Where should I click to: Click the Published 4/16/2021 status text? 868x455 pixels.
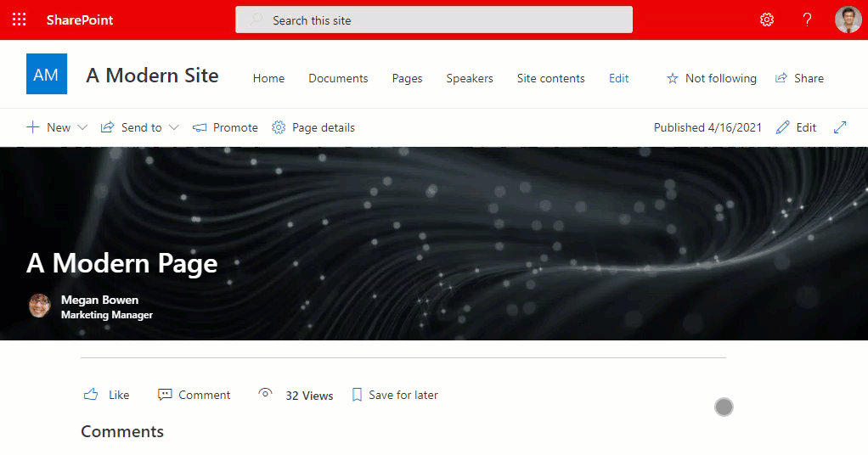point(707,128)
